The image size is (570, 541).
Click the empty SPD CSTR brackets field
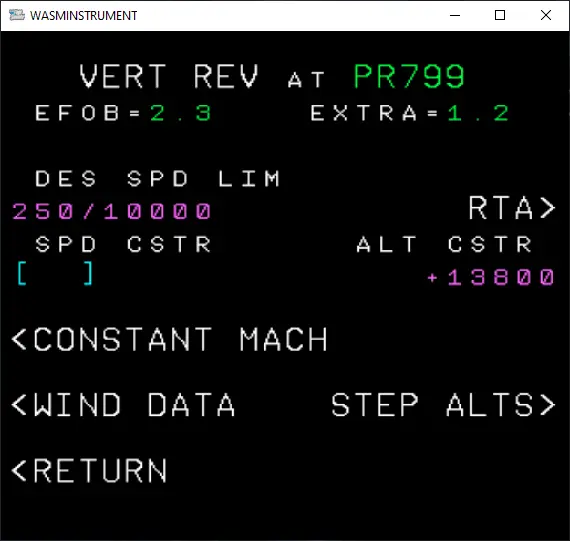(55, 273)
